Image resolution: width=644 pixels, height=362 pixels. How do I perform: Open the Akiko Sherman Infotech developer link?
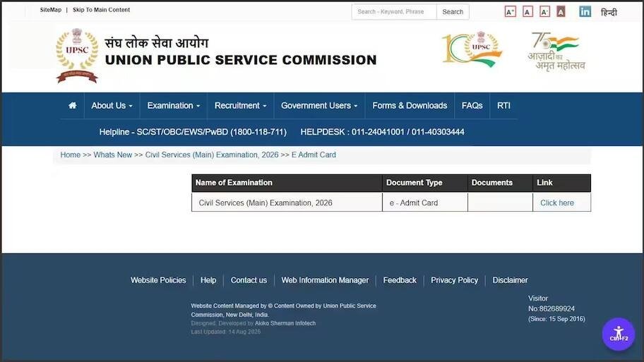pyautogui.click(x=285, y=323)
